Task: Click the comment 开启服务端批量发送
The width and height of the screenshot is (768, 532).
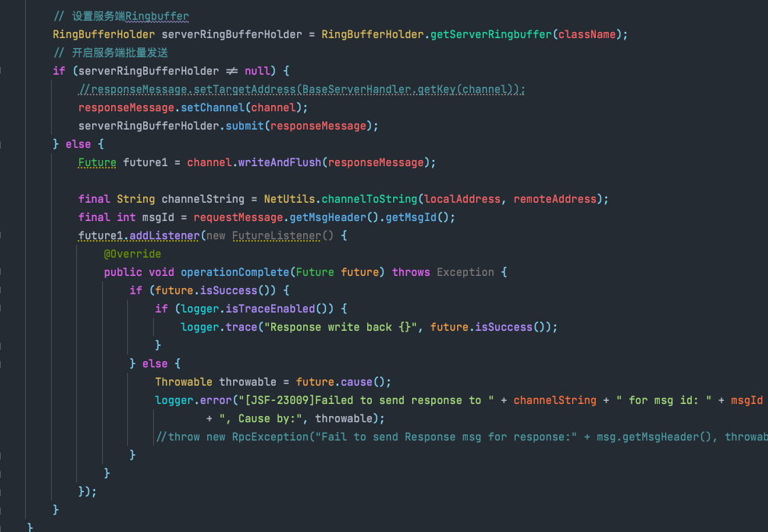Action: tap(110, 53)
